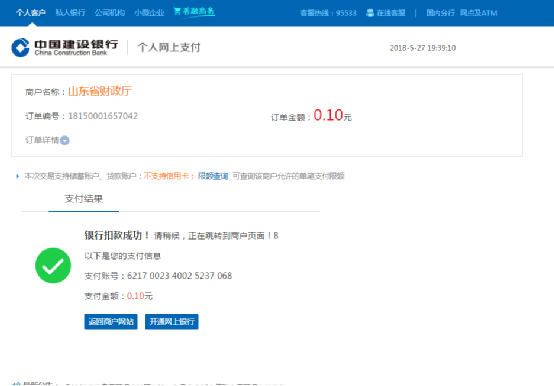Image resolution: width=554 pixels, height=386 pixels.
Task: Select the 个人客户 menu item
Action: click(31, 13)
